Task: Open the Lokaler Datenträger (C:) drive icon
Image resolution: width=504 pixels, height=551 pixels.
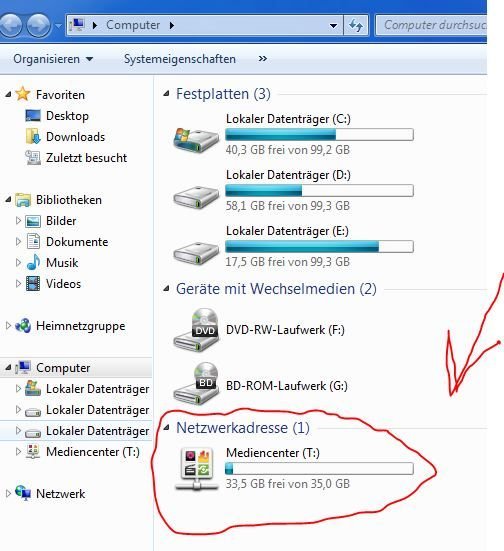Action: pos(196,140)
